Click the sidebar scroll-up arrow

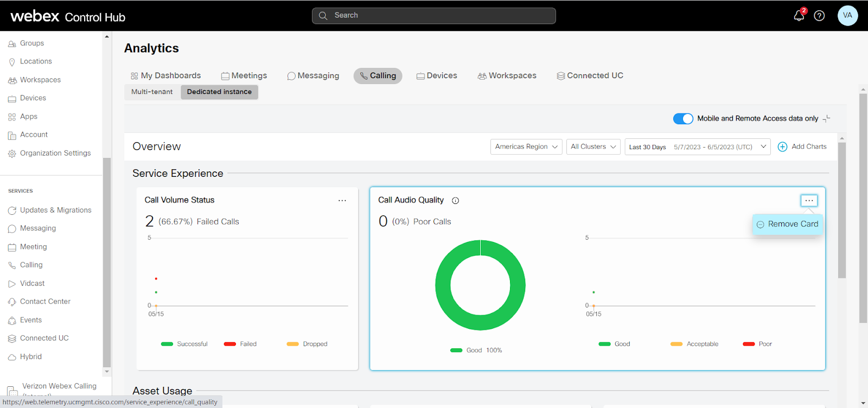tap(107, 37)
